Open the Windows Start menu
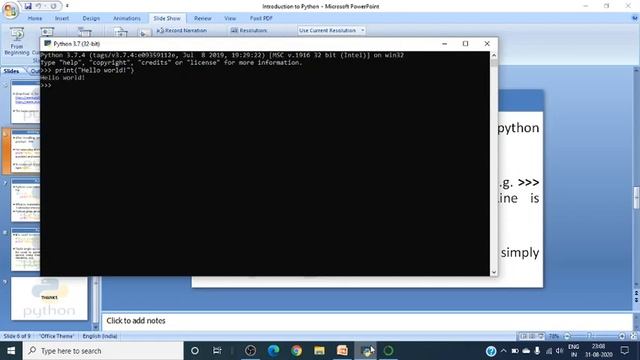This screenshot has width=640, height=360. point(11,351)
